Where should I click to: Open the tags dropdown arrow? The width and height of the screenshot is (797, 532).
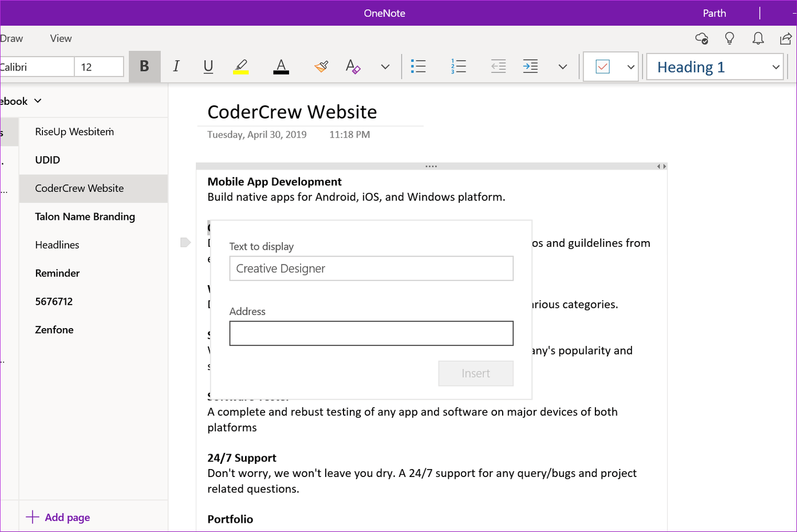630,67
